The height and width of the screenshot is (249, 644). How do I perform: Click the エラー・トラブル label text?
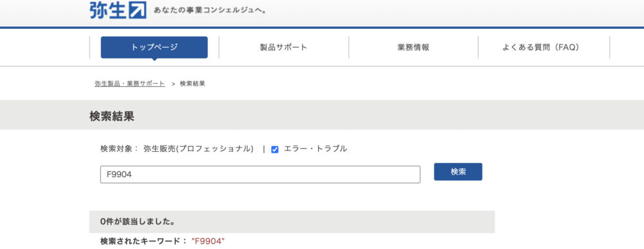316,149
